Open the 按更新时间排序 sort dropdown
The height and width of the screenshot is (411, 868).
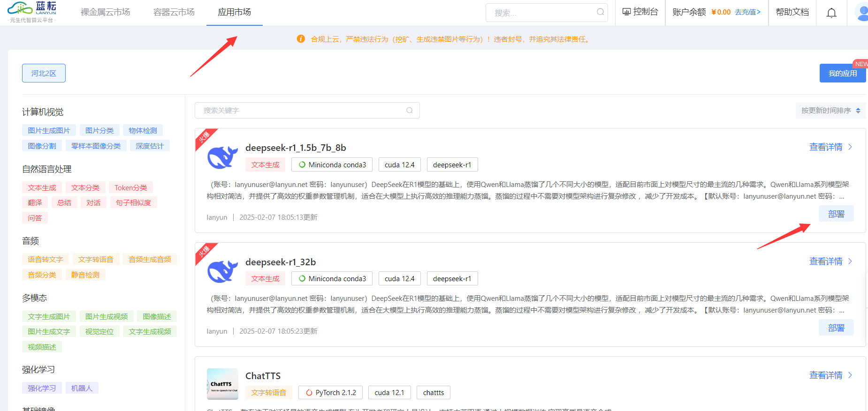830,111
